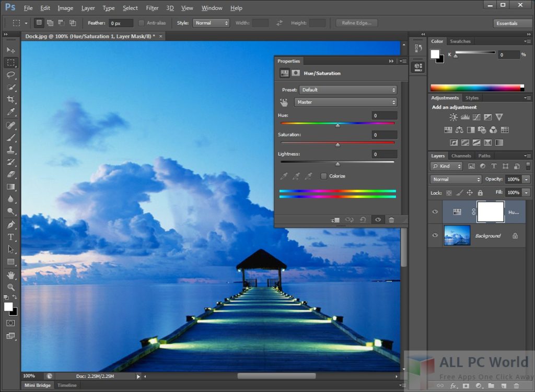This screenshot has height=392, width=535.
Task: Select the Dodge tool
Action: tap(10, 211)
